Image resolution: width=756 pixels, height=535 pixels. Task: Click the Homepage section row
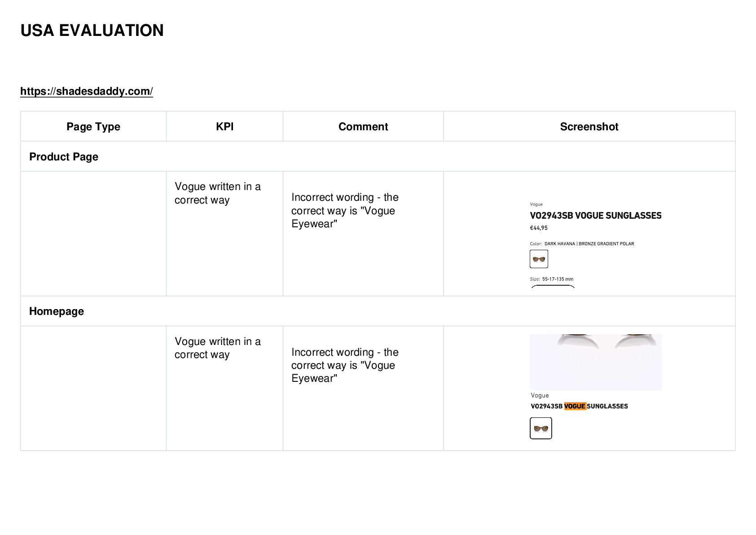378,311
